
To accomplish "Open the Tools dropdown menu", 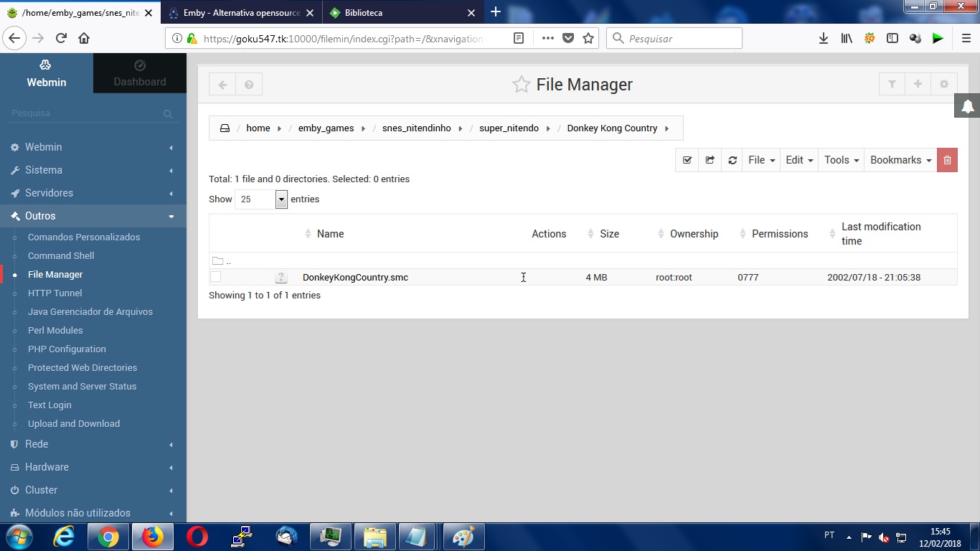I will (x=842, y=160).
